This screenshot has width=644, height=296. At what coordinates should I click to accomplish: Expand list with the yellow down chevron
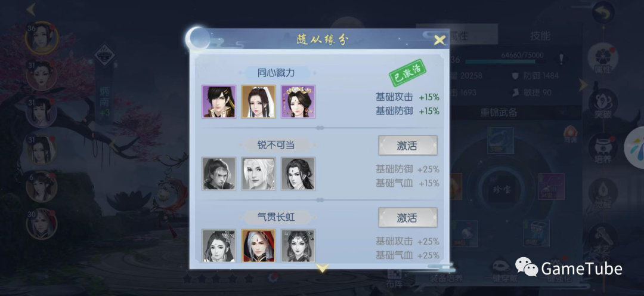pos(323,268)
